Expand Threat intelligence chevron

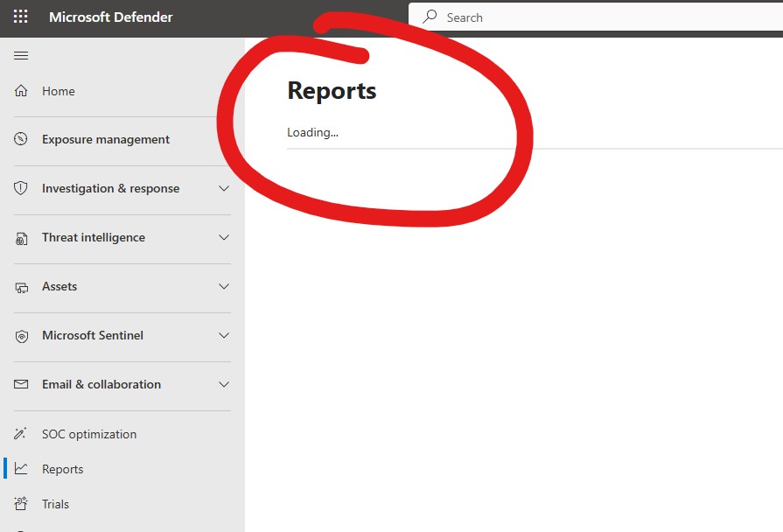point(224,237)
